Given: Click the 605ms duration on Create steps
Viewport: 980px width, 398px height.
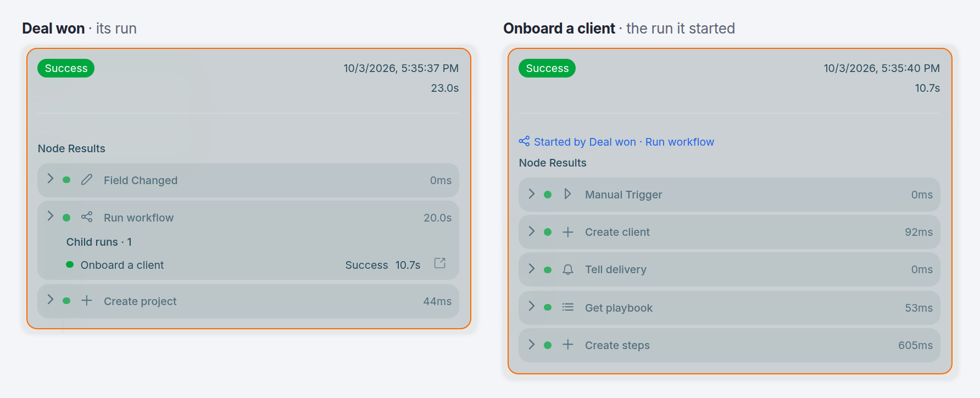Looking at the screenshot, I should point(916,345).
